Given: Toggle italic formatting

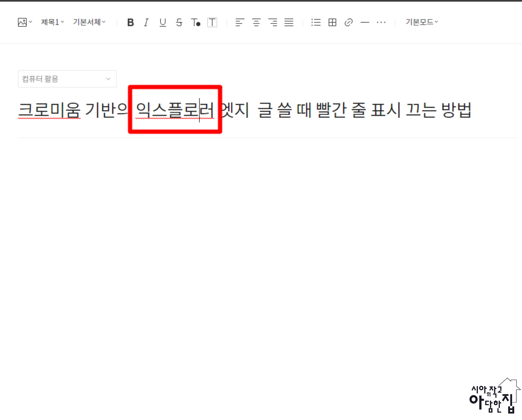Looking at the screenshot, I should (146, 23).
